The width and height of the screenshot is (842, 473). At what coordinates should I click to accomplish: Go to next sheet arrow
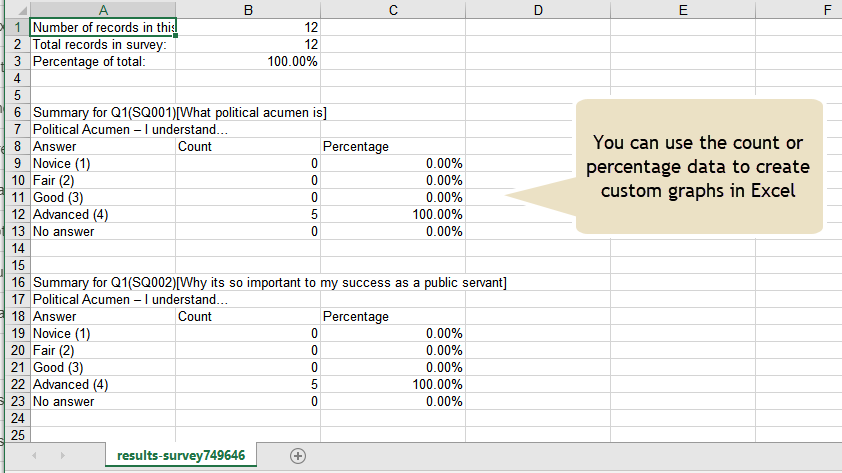tap(62, 456)
